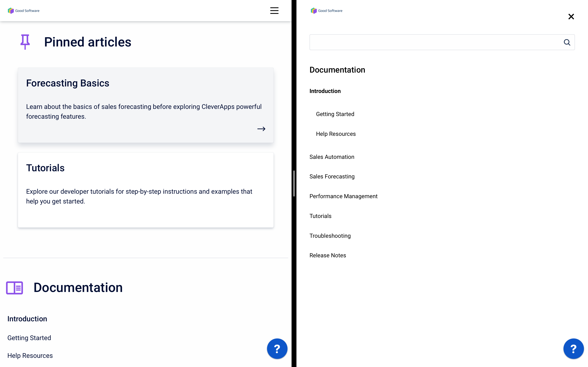Image resolution: width=588 pixels, height=367 pixels.
Task: Click the Good Software logo icon
Action: 11,11
